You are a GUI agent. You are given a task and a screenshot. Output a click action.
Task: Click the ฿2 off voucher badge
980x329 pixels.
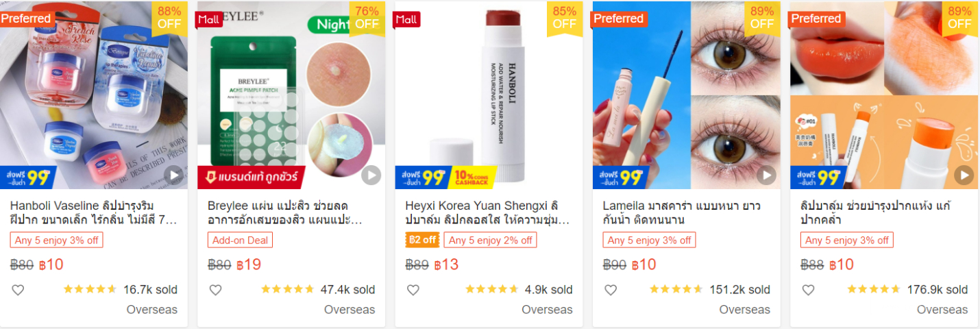[421, 240]
